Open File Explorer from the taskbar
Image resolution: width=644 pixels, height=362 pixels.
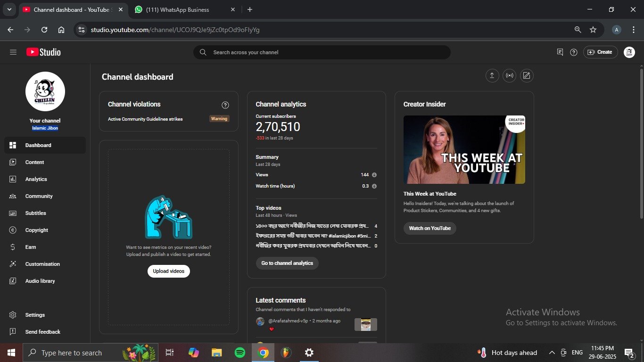[x=217, y=353]
